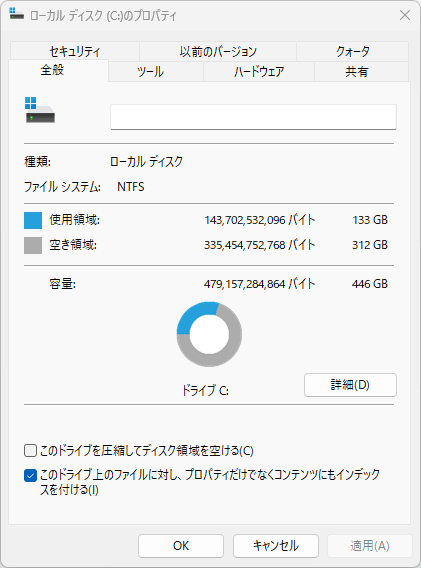This screenshot has width=421, height=568.
Task: Click the disk usage donut chart
Action: pyautogui.click(x=209, y=334)
